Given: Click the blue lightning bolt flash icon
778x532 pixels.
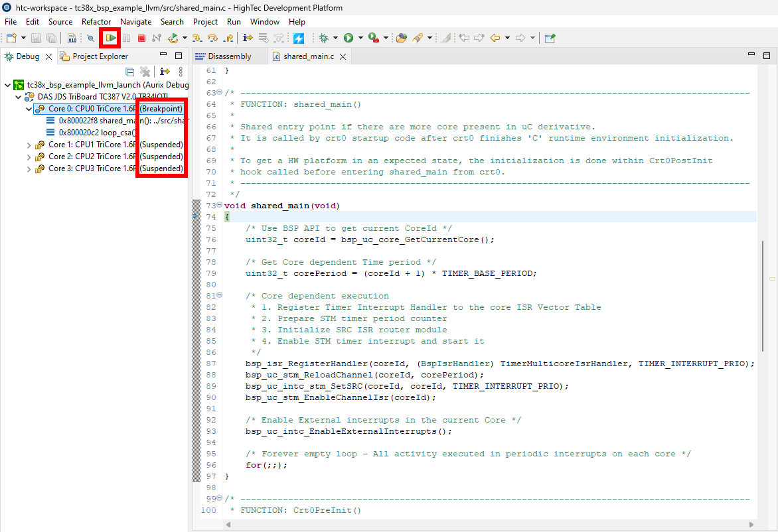Looking at the screenshot, I should tap(299, 38).
